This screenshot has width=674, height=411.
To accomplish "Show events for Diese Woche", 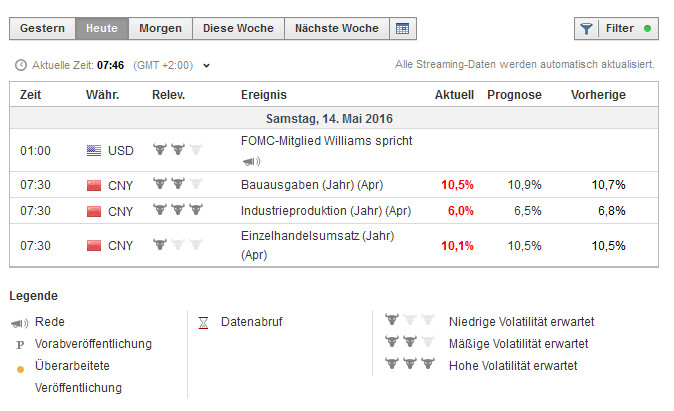I will point(238,29).
